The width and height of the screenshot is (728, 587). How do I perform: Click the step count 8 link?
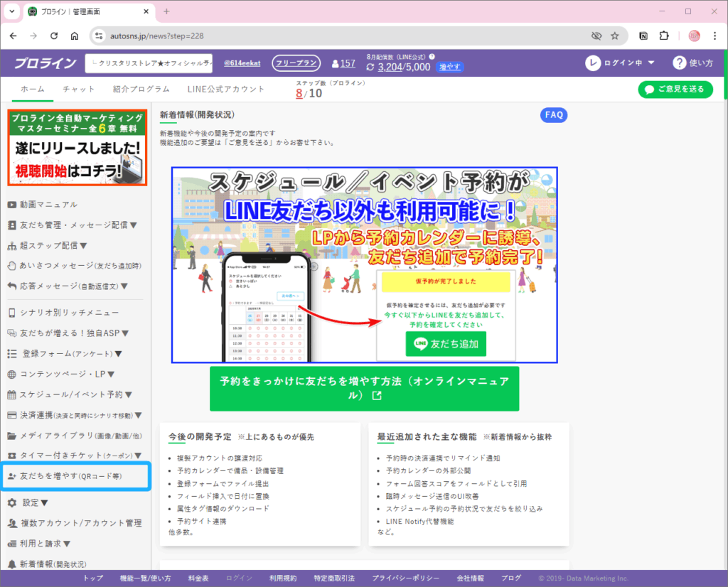[299, 93]
